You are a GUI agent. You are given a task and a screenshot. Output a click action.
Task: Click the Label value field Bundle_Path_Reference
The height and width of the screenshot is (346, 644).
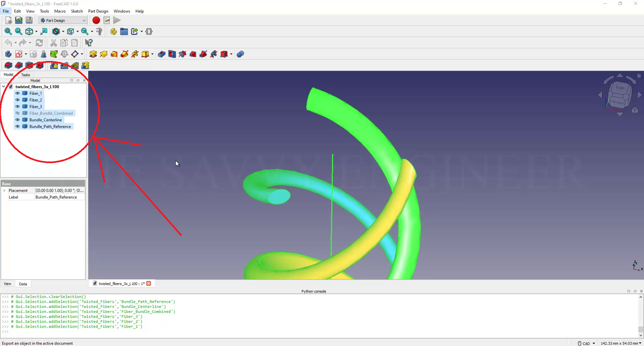pos(60,197)
